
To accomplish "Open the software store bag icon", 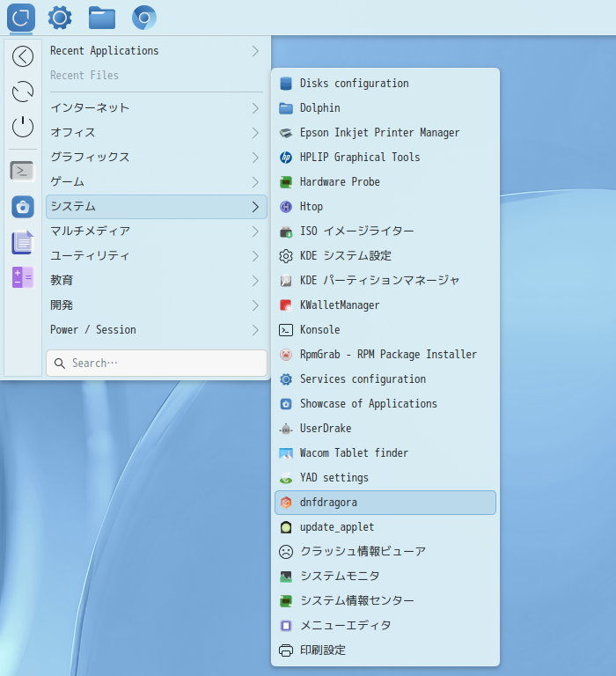I will pyautogui.click(x=23, y=207).
